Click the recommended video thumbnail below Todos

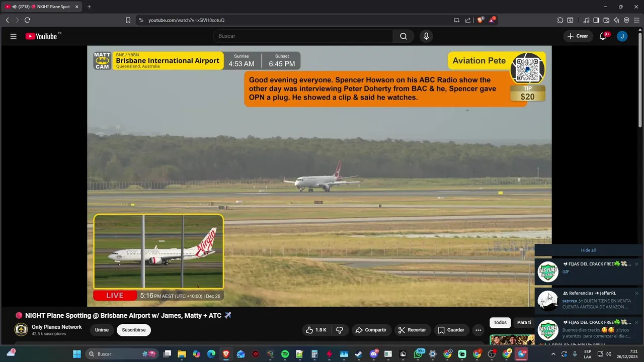pyautogui.click(x=512, y=339)
